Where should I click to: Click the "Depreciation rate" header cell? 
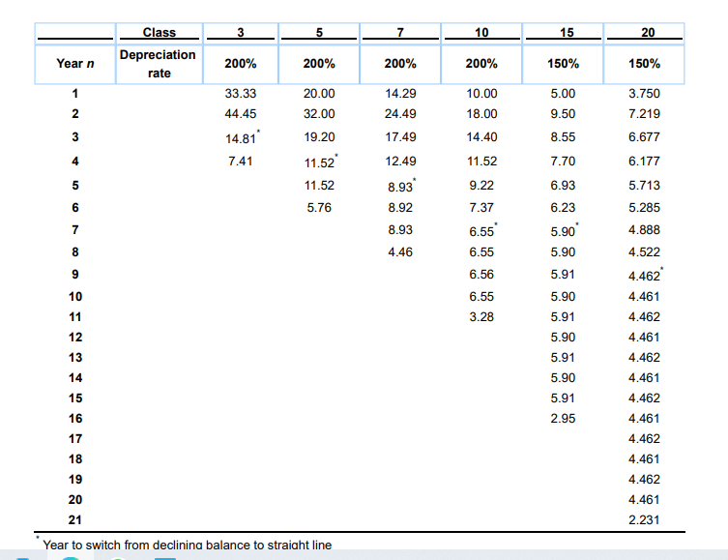[160, 64]
